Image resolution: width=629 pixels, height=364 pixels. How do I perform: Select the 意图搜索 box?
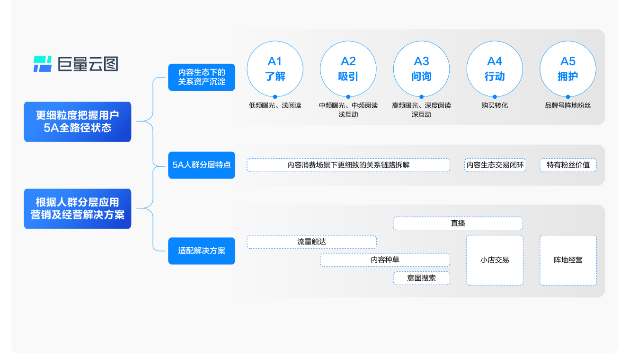(422, 278)
